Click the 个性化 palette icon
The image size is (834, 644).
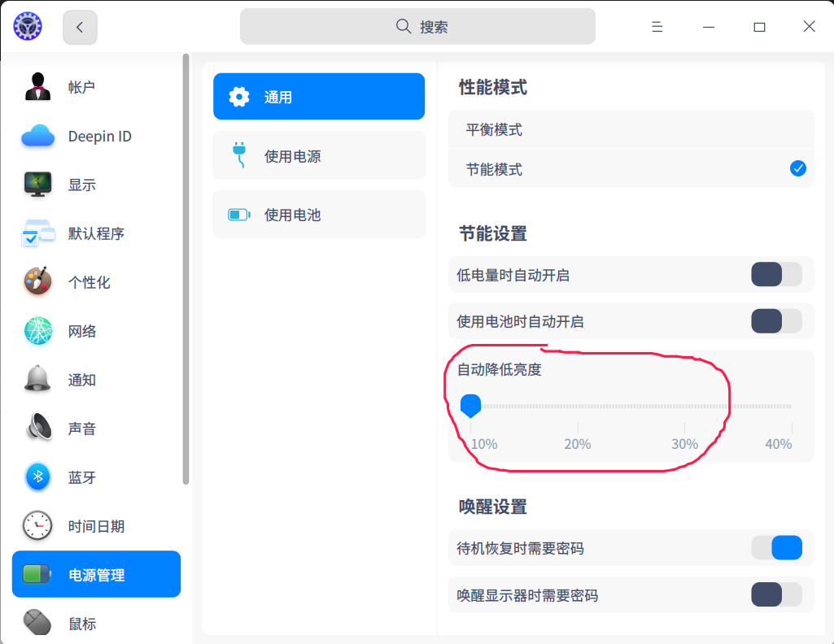(x=37, y=281)
